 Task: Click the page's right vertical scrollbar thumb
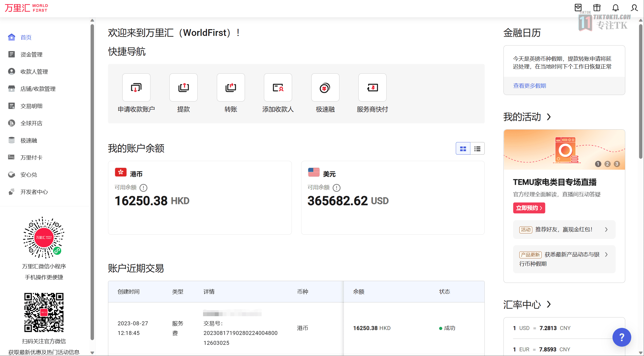point(641,91)
